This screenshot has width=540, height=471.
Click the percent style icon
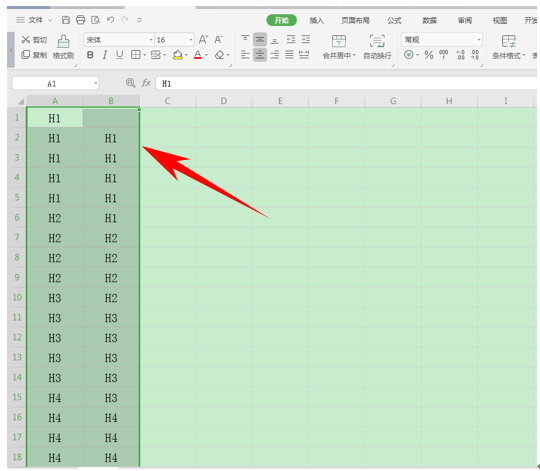click(x=429, y=55)
